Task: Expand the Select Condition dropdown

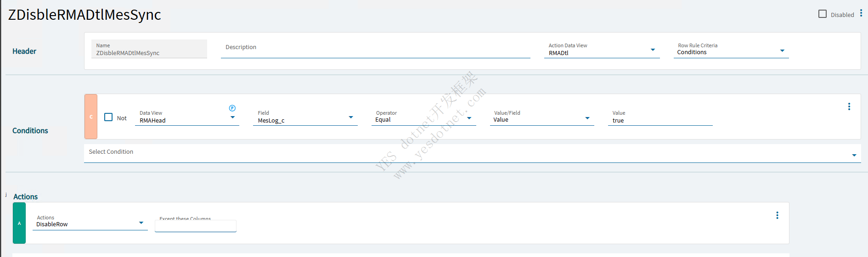Action: point(854,156)
